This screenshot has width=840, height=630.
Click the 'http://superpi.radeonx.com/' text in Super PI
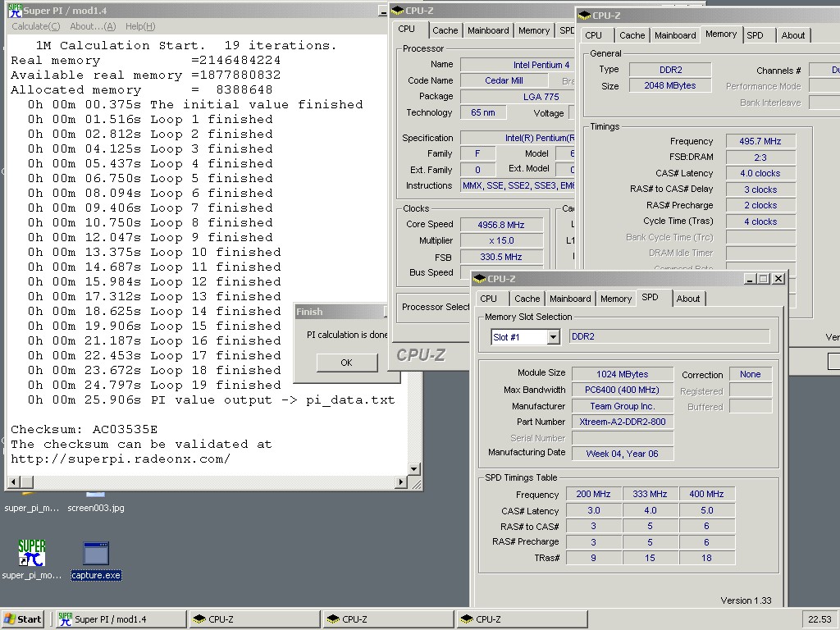(121, 459)
